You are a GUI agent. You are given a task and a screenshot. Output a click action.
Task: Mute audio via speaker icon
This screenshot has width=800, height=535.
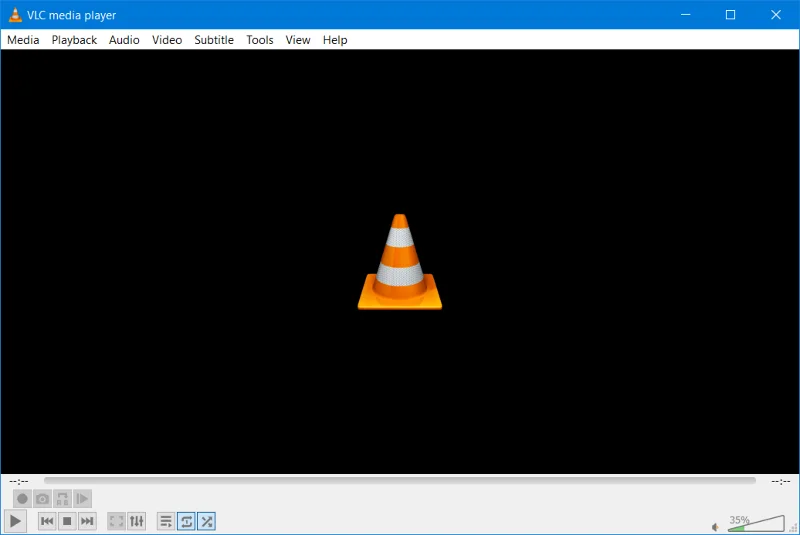pyautogui.click(x=716, y=526)
